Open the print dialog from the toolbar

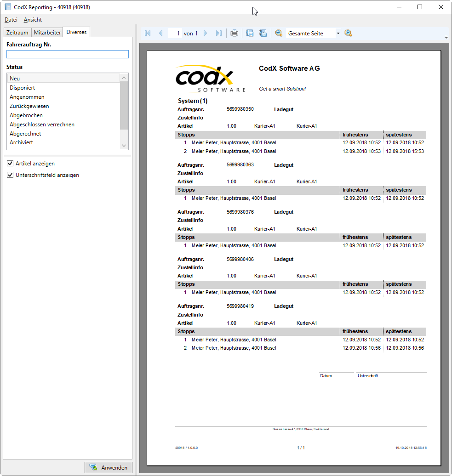(234, 33)
